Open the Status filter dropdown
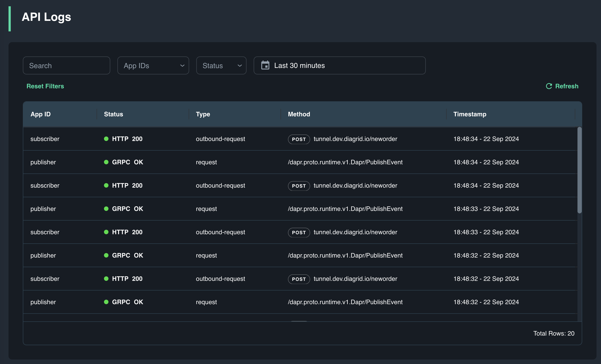The image size is (601, 364). pos(221,65)
